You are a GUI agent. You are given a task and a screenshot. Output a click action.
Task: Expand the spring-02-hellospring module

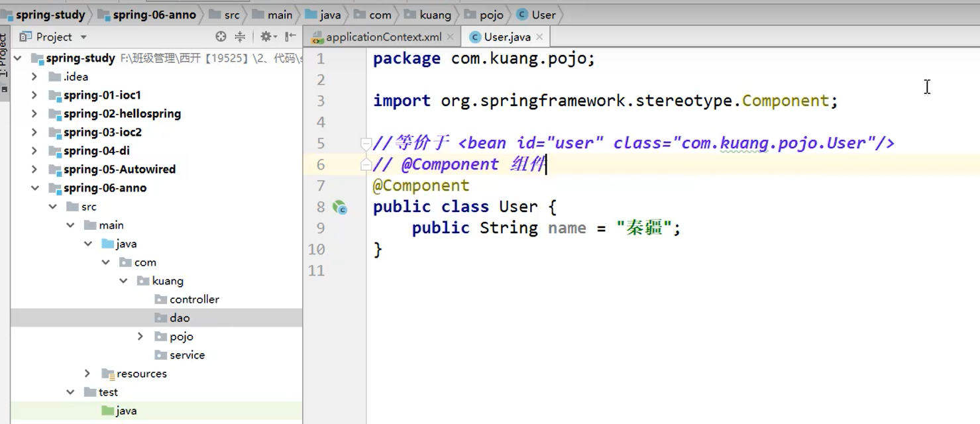tap(34, 114)
